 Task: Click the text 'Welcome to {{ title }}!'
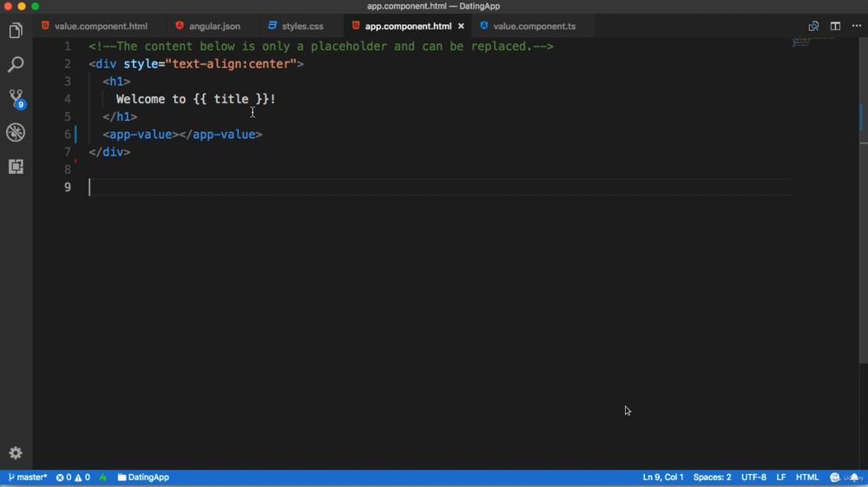tap(196, 99)
